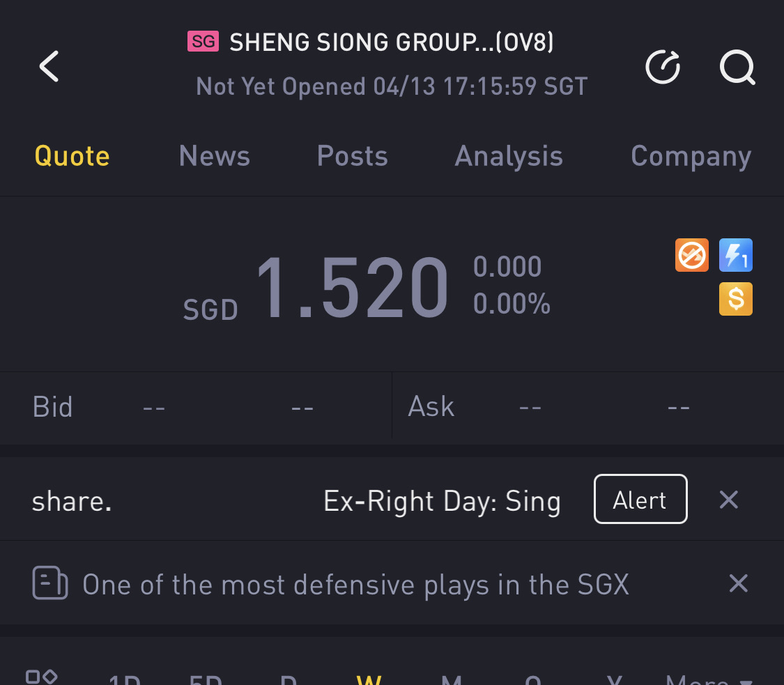
Task: Tap the note icon beside defensive plays
Action: click(50, 583)
